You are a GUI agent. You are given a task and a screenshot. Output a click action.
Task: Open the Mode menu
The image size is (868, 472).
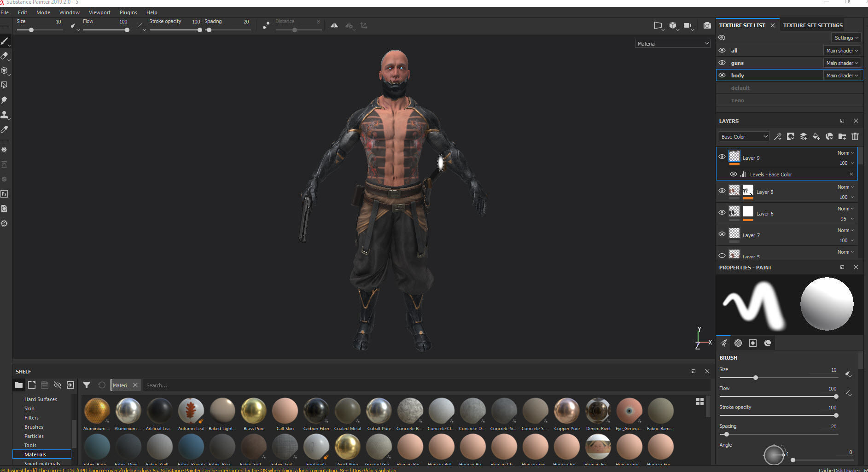[x=43, y=12]
